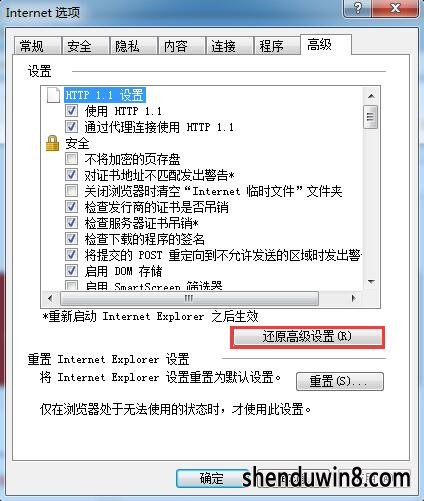Click the settings list scroll-up arrow
The height and width of the screenshot is (501, 424).
(371, 96)
